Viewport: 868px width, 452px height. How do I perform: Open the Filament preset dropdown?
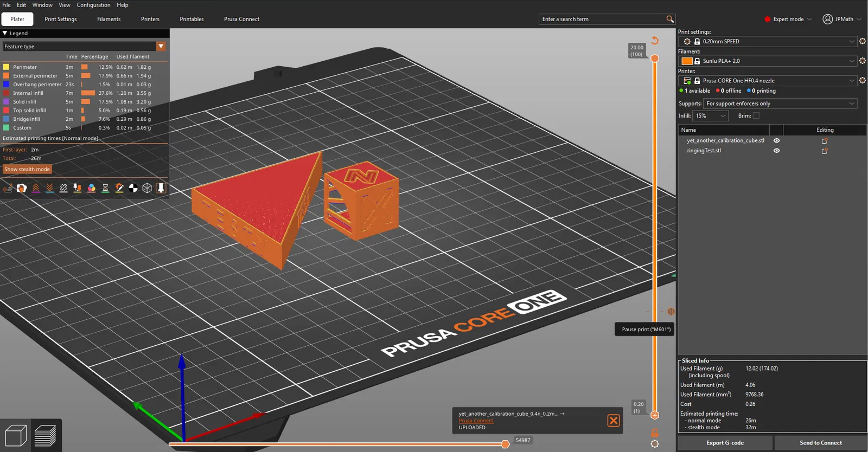(x=768, y=61)
